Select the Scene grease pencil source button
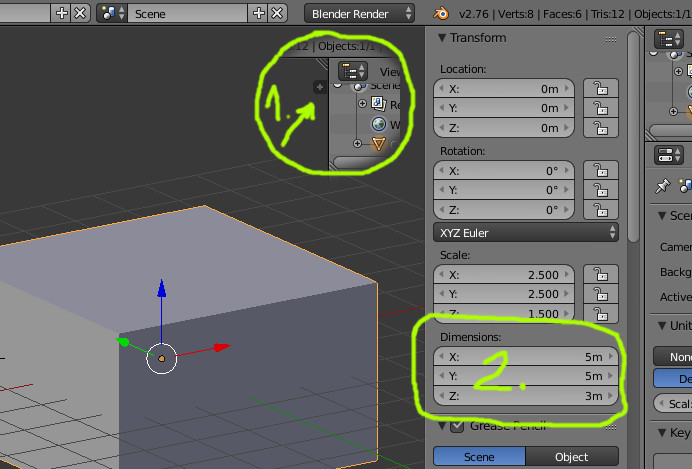692x469 pixels. pos(479,457)
